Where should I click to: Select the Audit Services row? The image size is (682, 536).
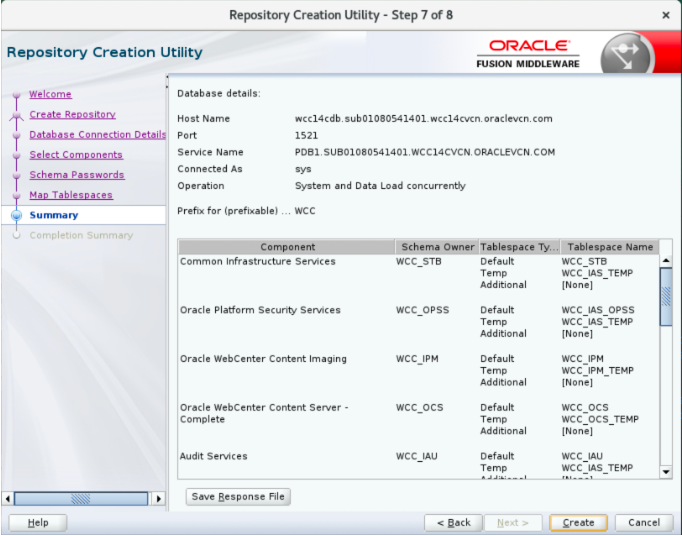point(419,464)
